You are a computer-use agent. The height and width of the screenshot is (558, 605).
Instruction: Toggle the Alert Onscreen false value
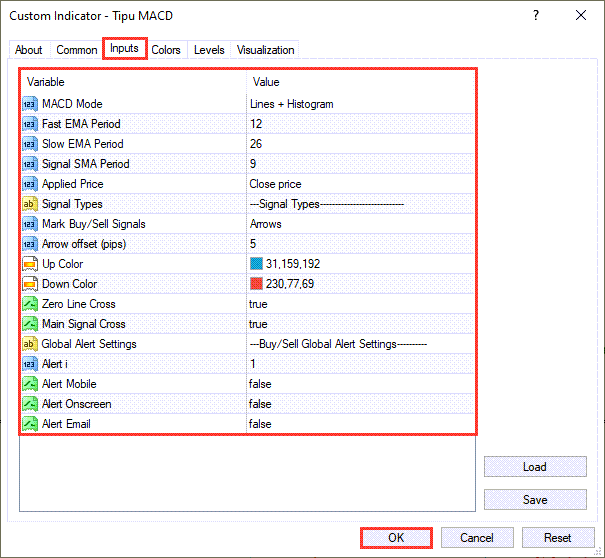(x=260, y=404)
